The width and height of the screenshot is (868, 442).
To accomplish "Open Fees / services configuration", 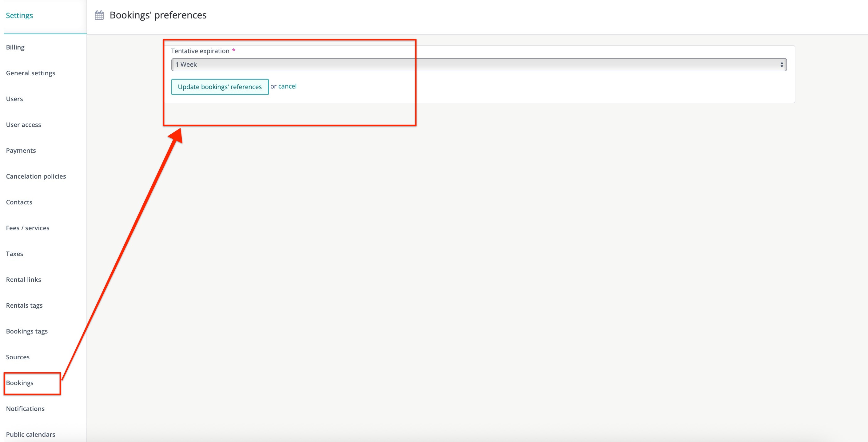I will click(x=27, y=227).
